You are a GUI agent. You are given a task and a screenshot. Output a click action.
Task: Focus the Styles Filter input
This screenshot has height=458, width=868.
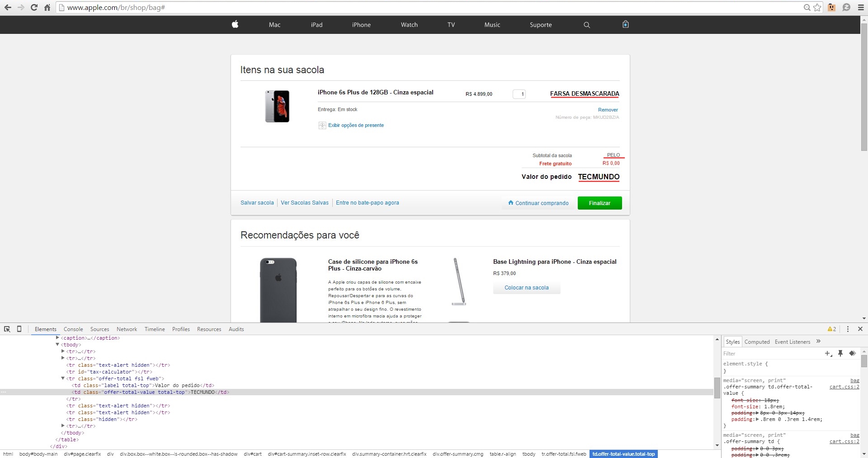771,354
